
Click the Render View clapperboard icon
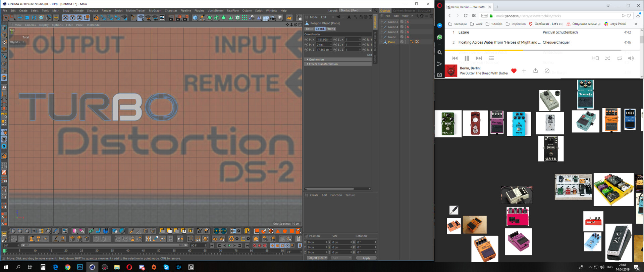tap(171, 17)
